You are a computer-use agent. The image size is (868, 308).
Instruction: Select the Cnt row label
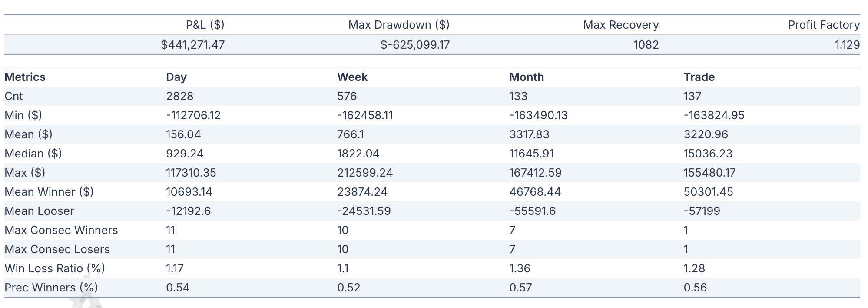click(x=13, y=96)
